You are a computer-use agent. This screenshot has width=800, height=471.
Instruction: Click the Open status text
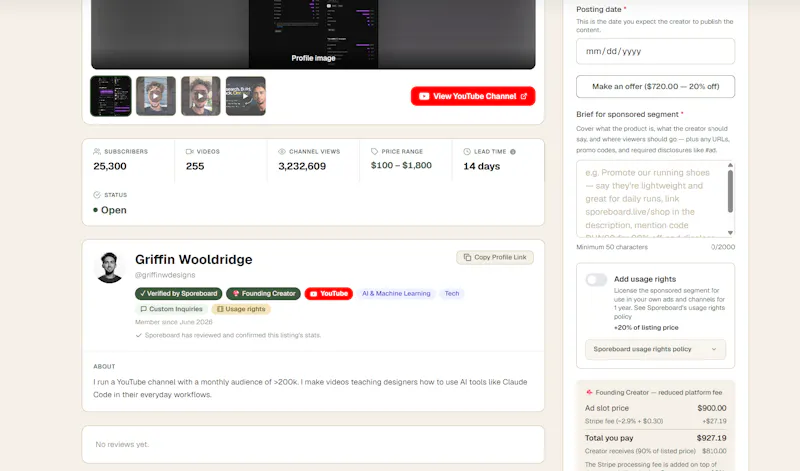coord(113,210)
